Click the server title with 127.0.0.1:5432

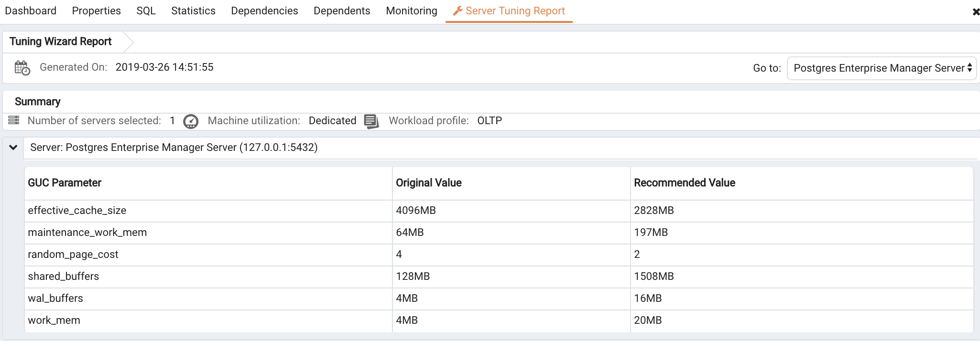click(x=174, y=148)
